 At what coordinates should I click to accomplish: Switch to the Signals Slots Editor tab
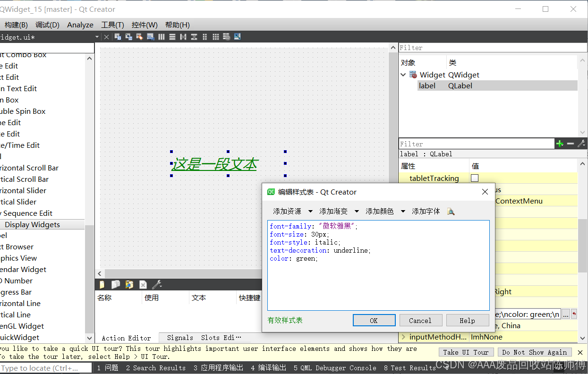coord(204,338)
